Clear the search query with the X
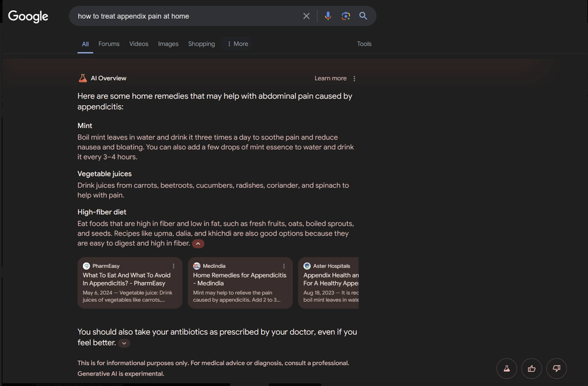Screen dimensions: 588x386 click(306, 16)
